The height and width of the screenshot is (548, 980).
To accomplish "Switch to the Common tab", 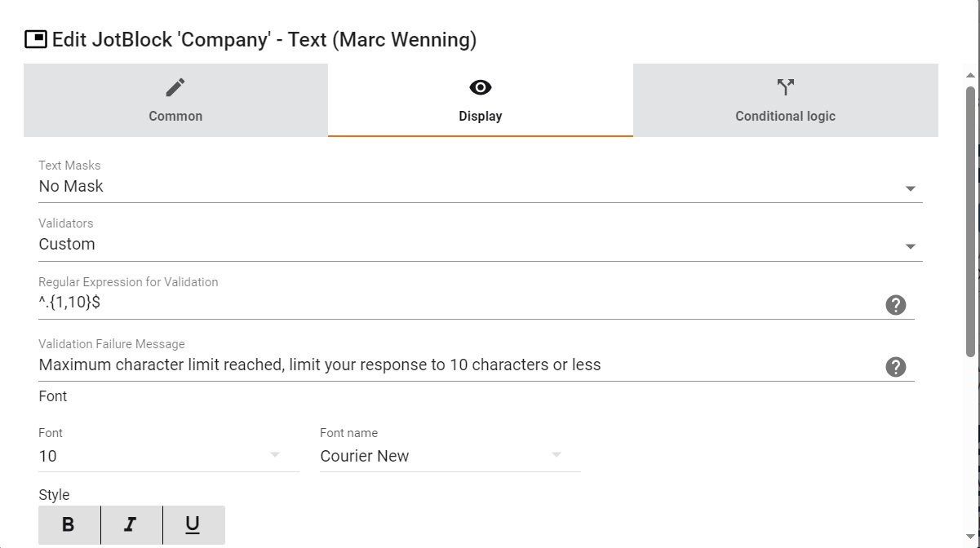I will click(x=175, y=100).
